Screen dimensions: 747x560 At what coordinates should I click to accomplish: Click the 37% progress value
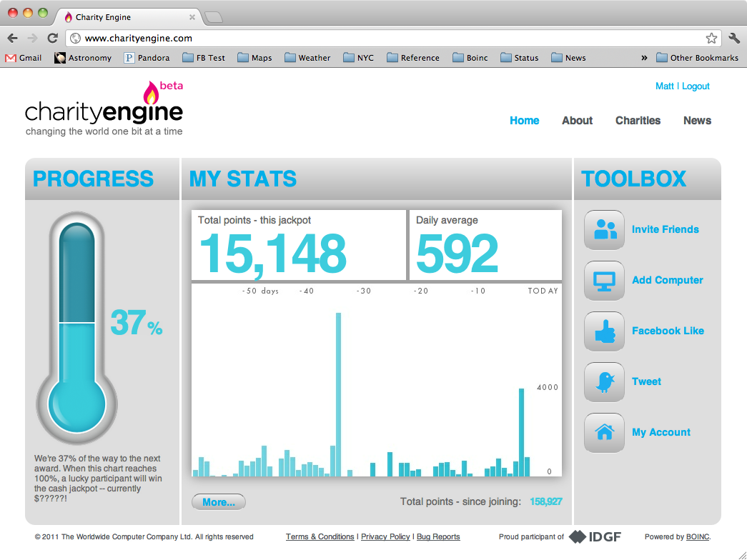point(137,324)
